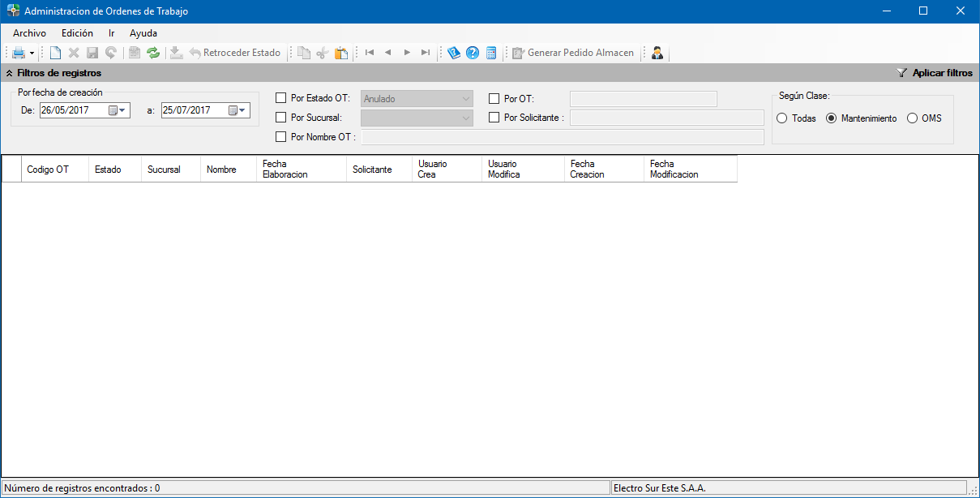Sort by Estado column header

(x=115, y=170)
